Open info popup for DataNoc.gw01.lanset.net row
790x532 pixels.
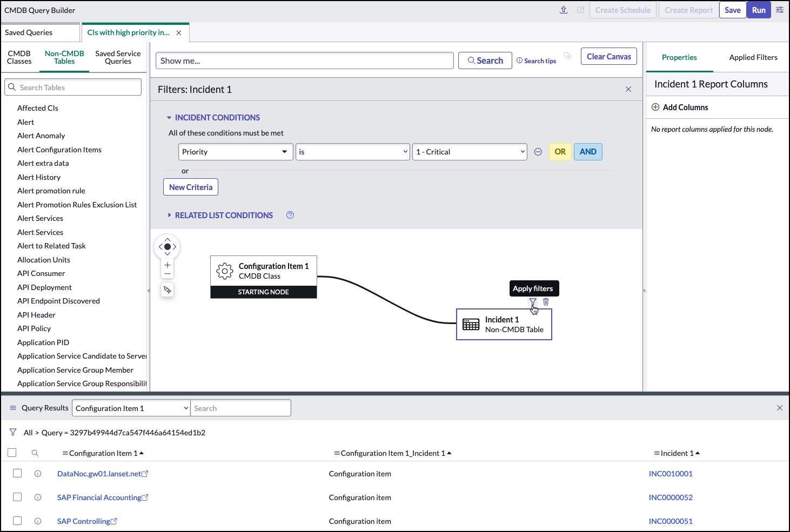[37, 473]
